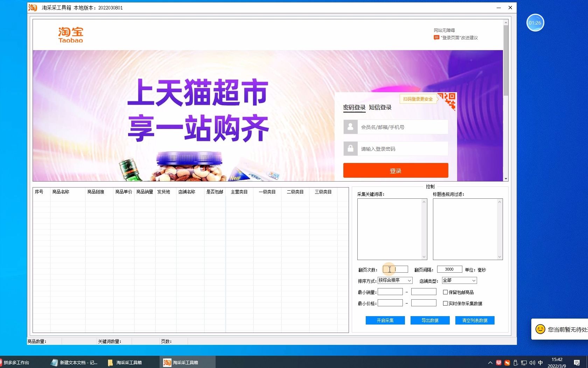Click the browser panel scroll down arrow
Image resolution: width=588 pixels, height=368 pixels.
506,179
